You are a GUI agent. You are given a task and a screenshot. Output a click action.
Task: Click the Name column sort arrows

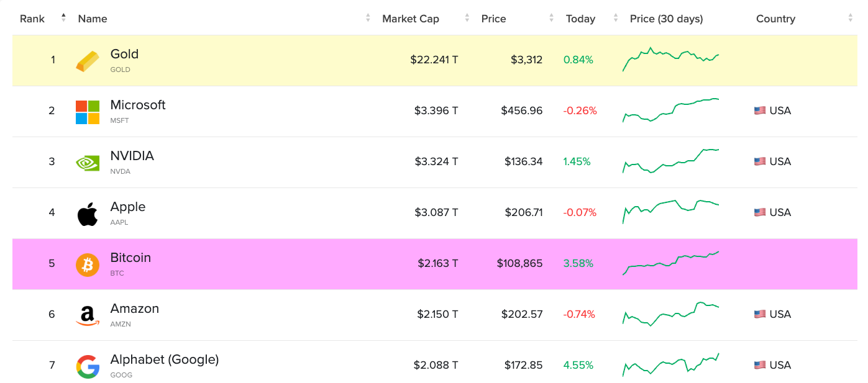click(368, 18)
